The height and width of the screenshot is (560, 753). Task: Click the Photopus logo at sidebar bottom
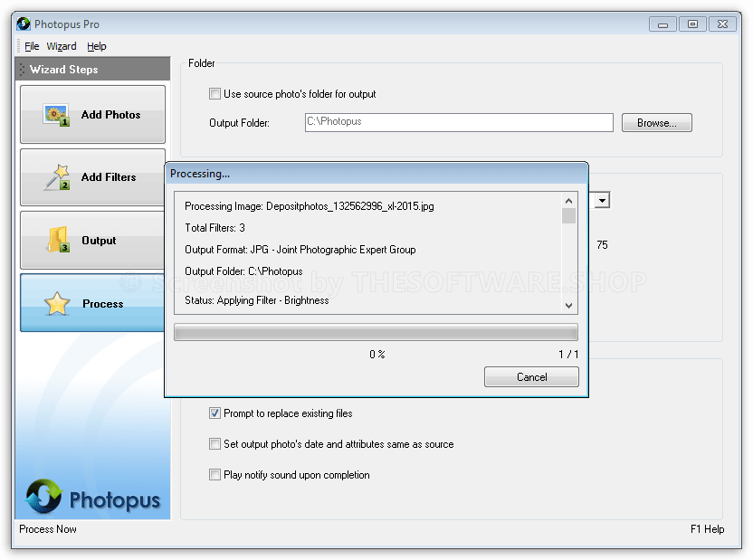[x=92, y=498]
